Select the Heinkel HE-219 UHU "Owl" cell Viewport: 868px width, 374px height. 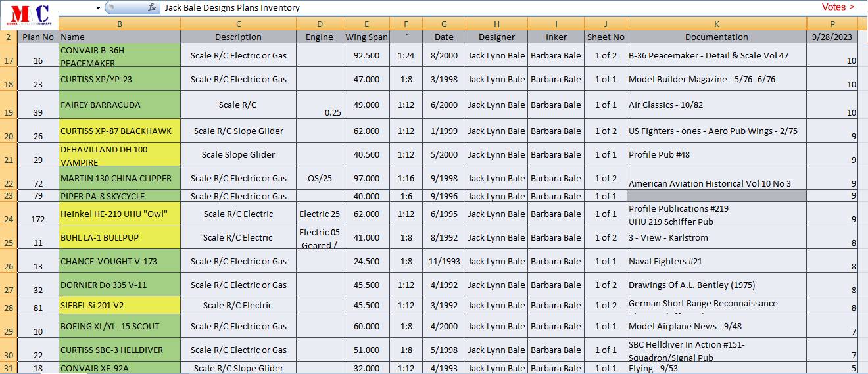(x=120, y=214)
